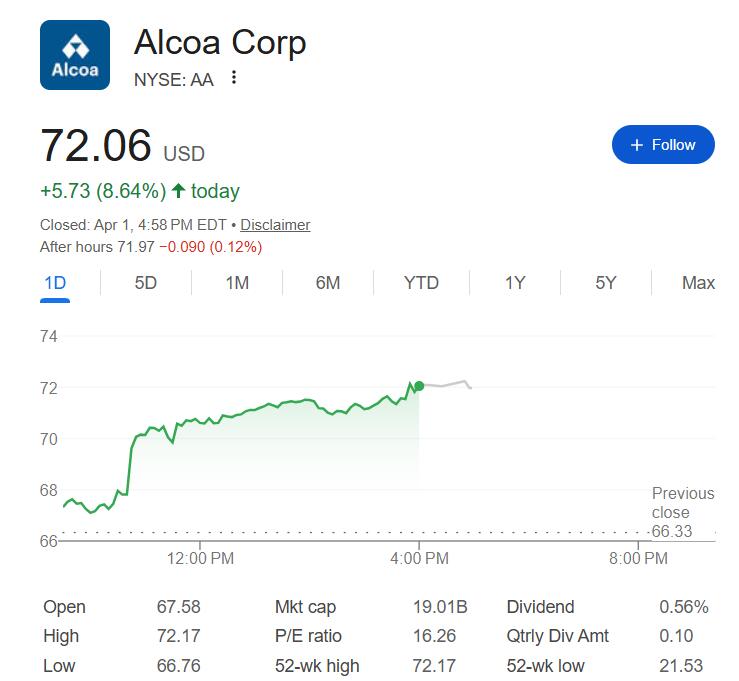Open the Disclaimer link
The image size is (739, 681).
275,225
